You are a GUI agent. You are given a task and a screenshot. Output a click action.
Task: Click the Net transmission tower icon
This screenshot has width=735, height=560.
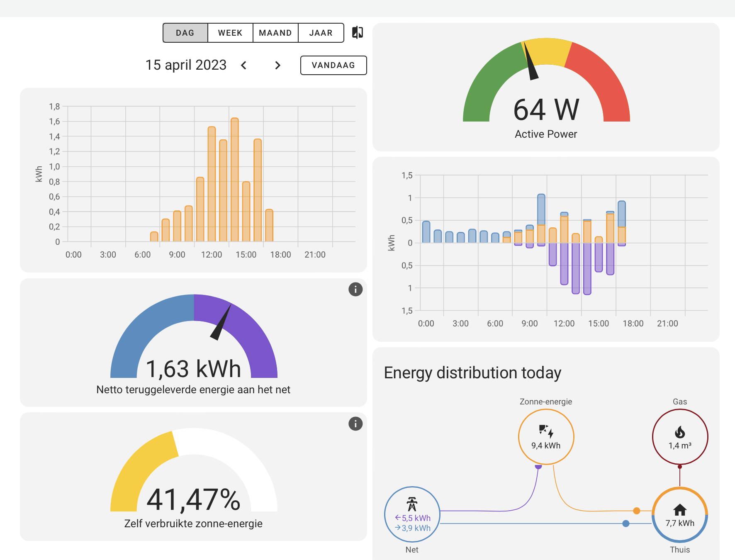click(x=412, y=504)
